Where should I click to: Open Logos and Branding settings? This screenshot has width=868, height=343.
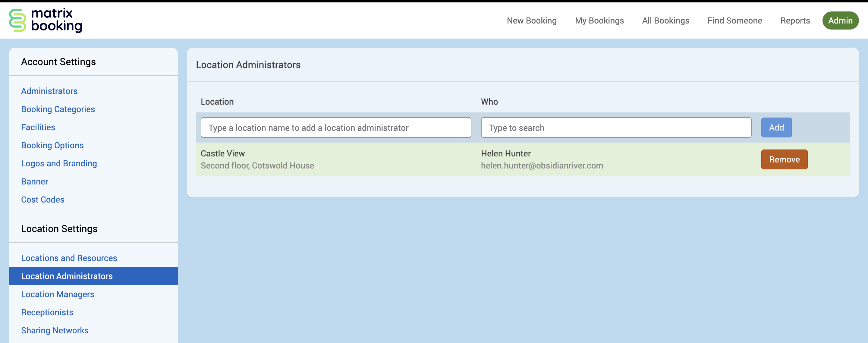coord(59,163)
